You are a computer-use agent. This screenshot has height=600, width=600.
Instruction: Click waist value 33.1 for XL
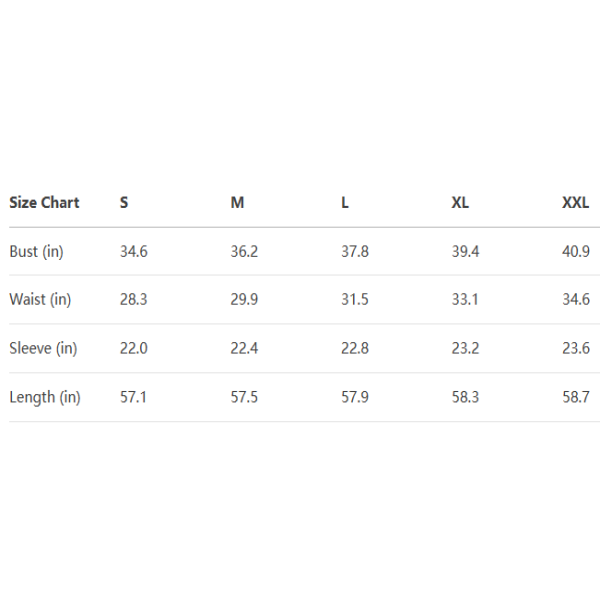[465, 300]
